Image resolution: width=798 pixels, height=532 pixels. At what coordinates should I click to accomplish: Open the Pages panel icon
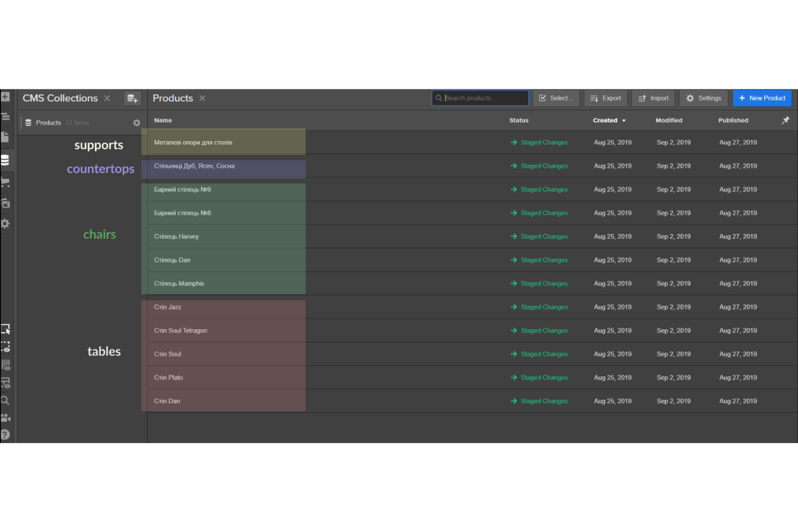point(5,136)
